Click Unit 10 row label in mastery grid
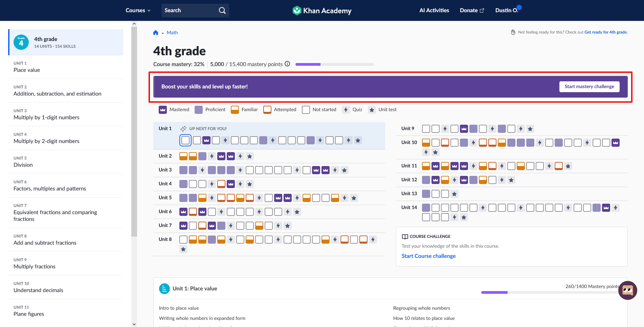644x327 pixels. click(409, 143)
